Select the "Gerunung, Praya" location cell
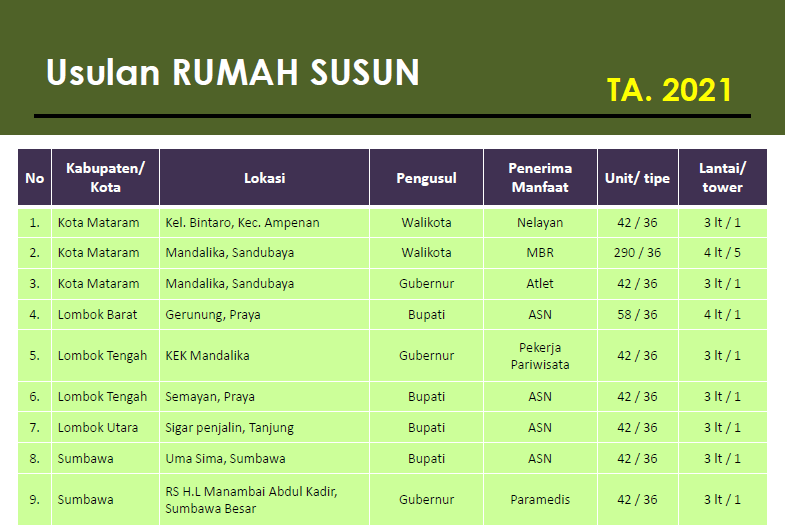The height and width of the screenshot is (527, 785). click(213, 315)
